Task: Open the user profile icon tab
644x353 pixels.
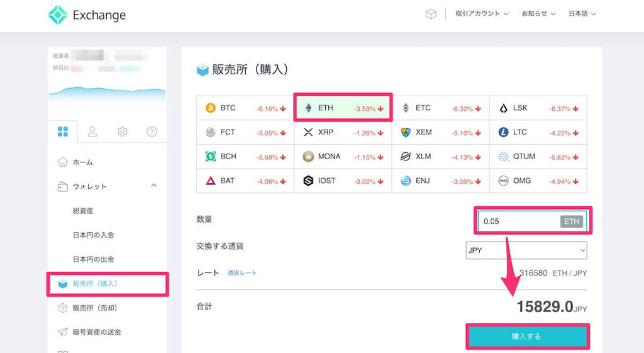Action: pos(92,132)
